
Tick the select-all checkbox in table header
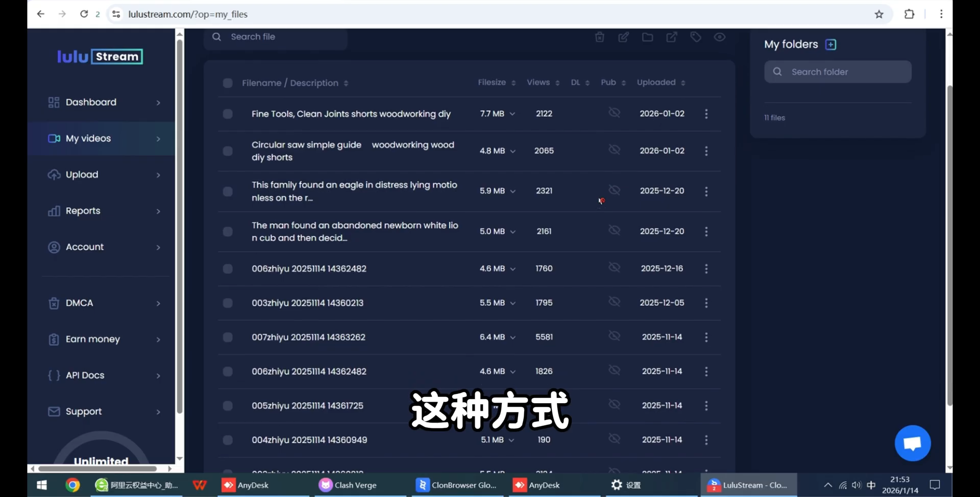tap(228, 83)
